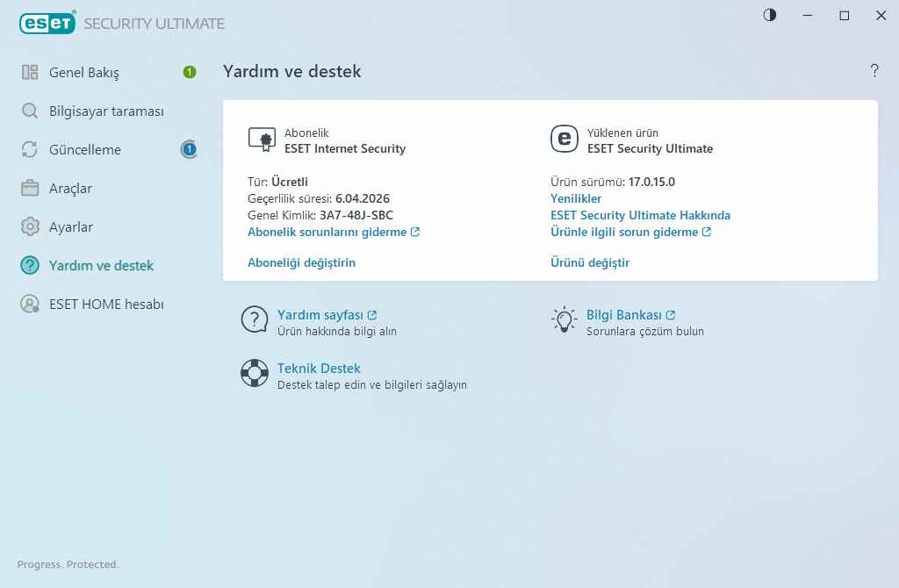The height and width of the screenshot is (588, 899).
Task: Click the Bilgi Bankası lightbulb icon
Action: pos(563,320)
